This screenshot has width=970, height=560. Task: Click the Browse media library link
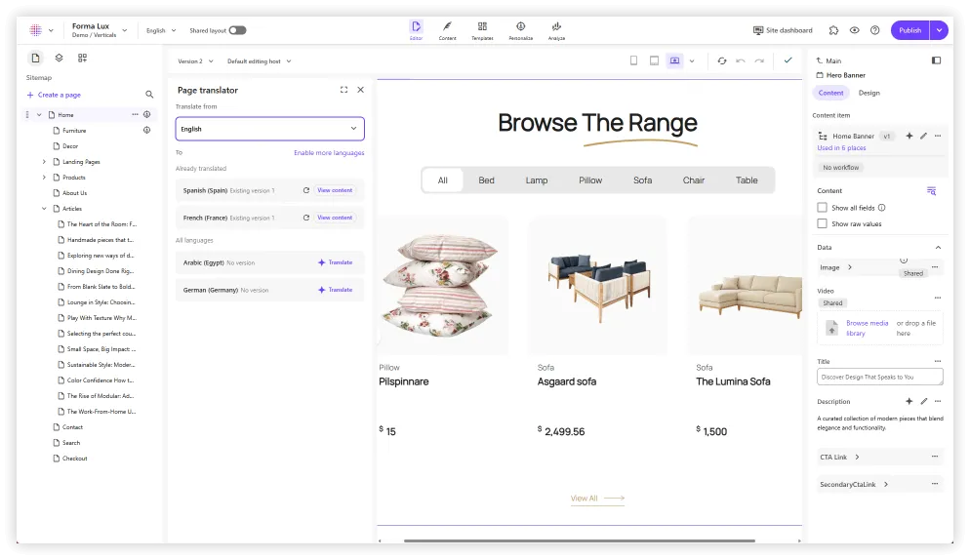(867, 328)
